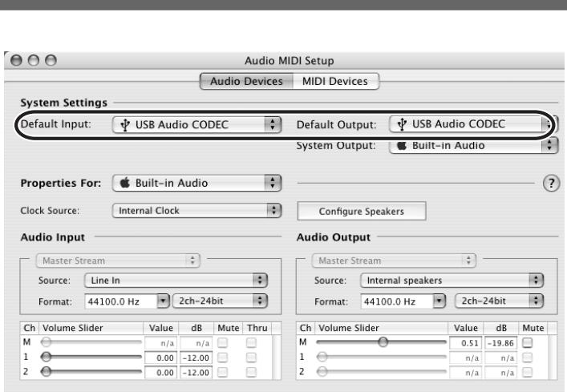Click the help question mark button

pos(551,184)
